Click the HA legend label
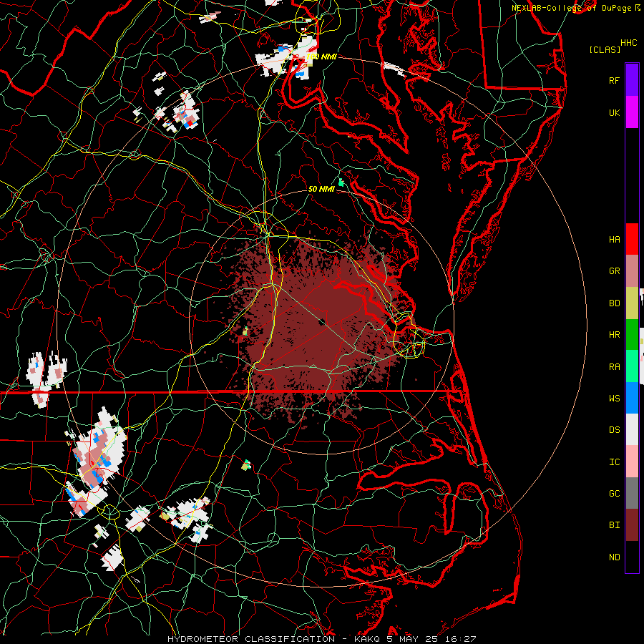The height and width of the screenshot is (644, 644). click(614, 239)
